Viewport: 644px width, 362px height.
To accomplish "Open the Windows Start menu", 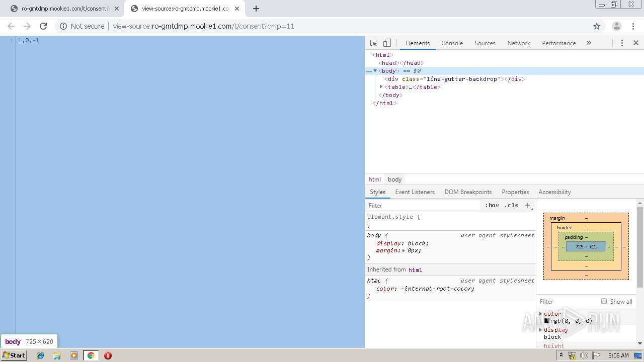I will pos(14,355).
